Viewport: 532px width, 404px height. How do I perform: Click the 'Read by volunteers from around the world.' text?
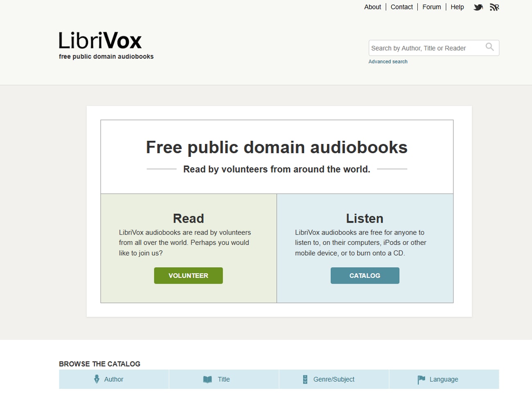(x=277, y=169)
